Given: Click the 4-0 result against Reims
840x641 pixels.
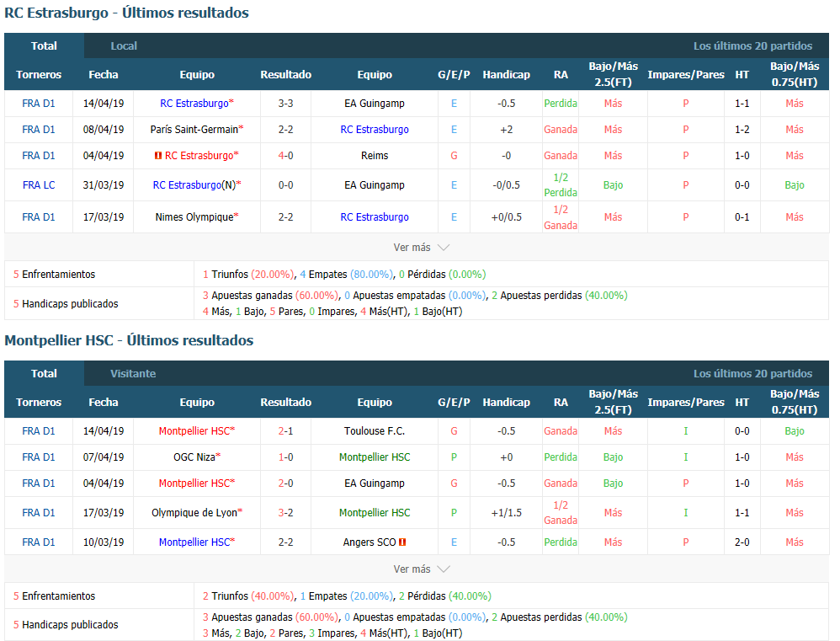Looking at the screenshot, I should (286, 156).
